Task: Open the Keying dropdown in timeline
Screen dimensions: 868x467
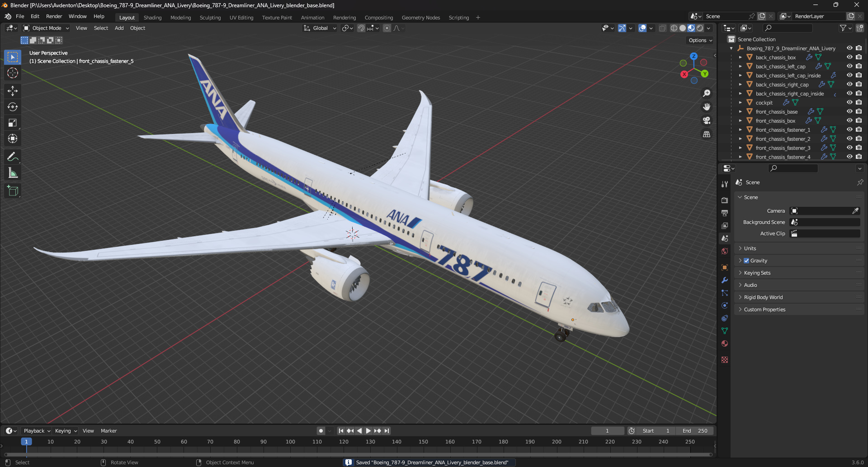Action: pos(66,431)
